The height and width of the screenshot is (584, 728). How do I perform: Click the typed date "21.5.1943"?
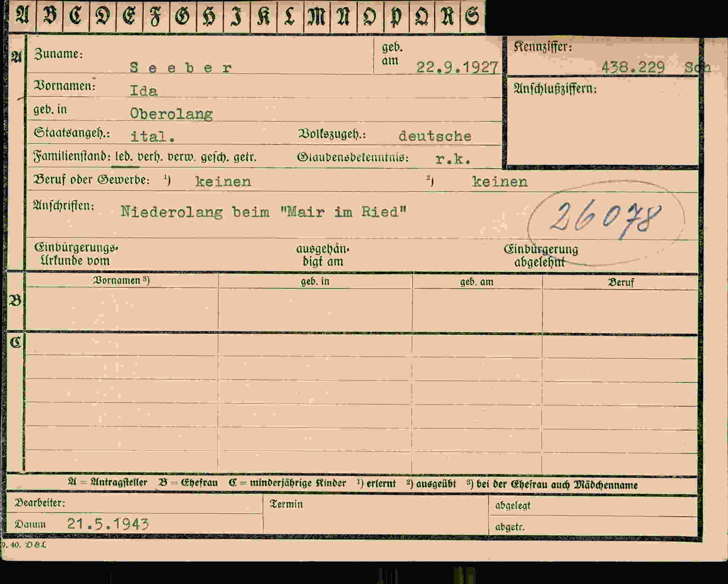(108, 524)
